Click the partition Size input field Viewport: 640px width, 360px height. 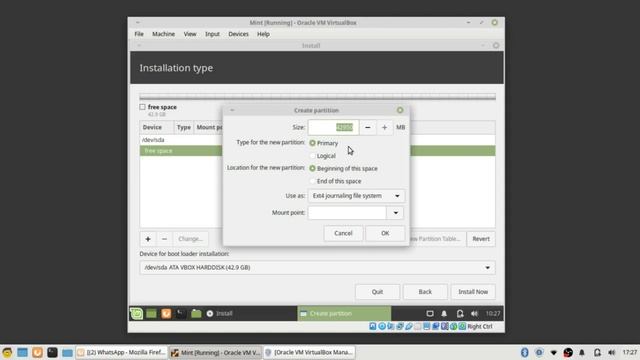tap(333, 127)
